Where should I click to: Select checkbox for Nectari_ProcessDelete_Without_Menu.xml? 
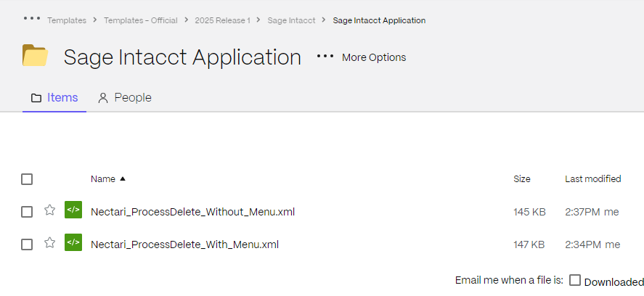coord(27,212)
